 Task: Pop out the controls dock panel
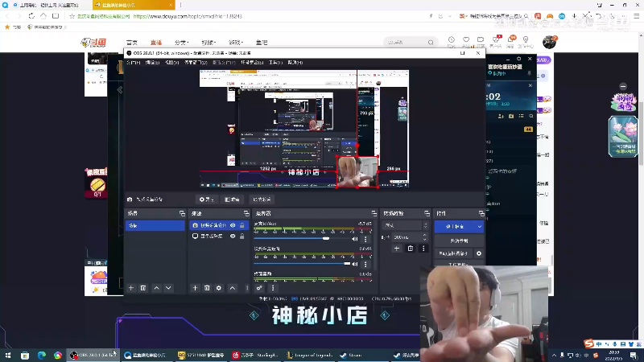tap(481, 213)
